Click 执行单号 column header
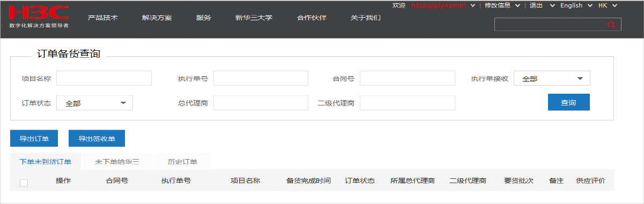 176,180
